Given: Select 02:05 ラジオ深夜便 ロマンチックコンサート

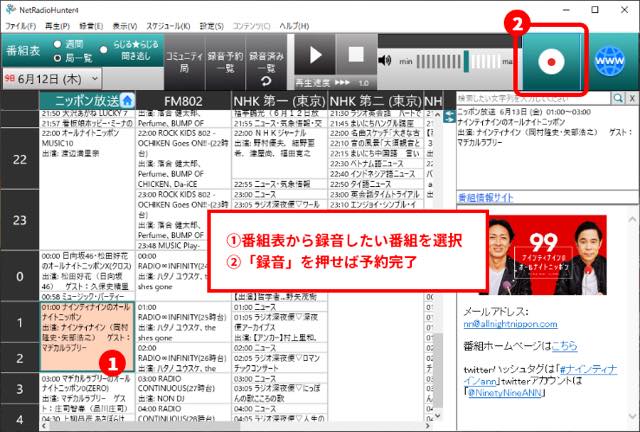Looking at the screenshot, I should [280, 363].
